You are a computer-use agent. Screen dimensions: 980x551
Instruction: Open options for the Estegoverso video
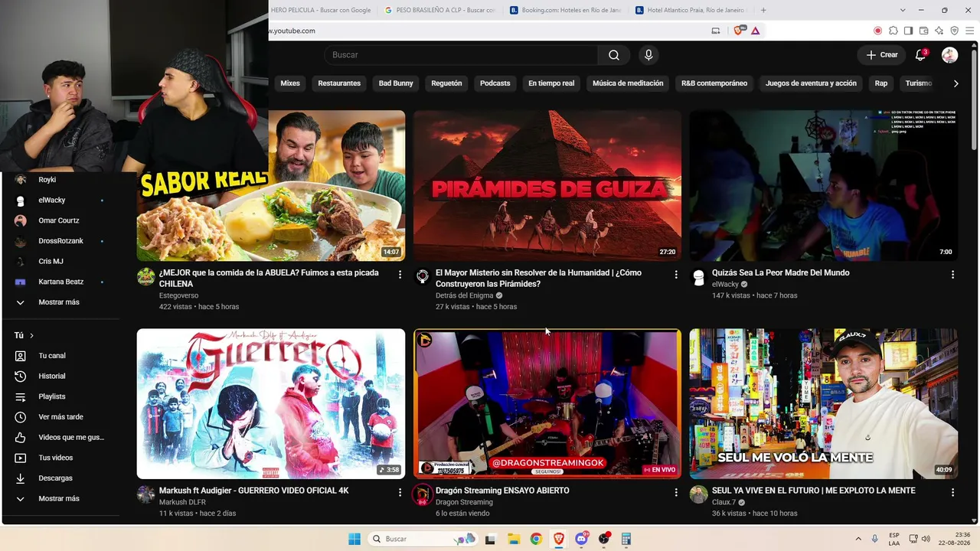click(x=400, y=274)
